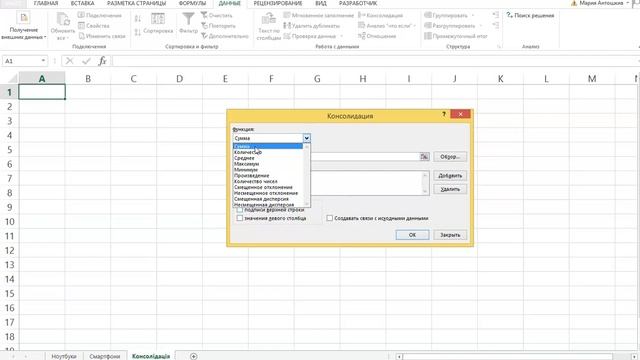Open the Сортировка dialog icon
640x360 pixels.
point(158,19)
